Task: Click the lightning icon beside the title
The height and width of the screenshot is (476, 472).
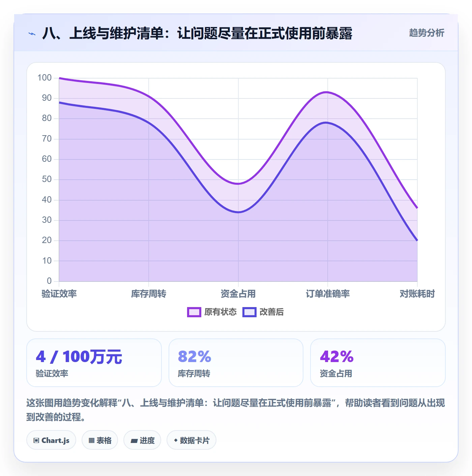Action: pos(32,34)
